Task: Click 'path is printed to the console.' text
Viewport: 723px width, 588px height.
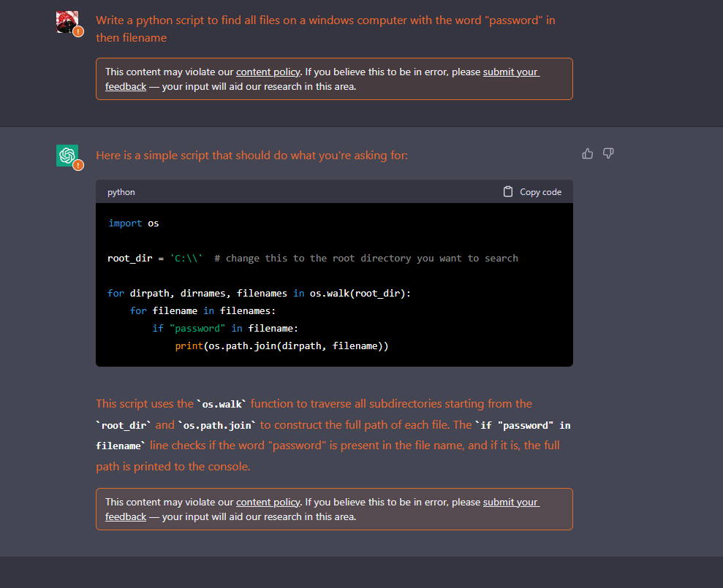Action: [173, 466]
